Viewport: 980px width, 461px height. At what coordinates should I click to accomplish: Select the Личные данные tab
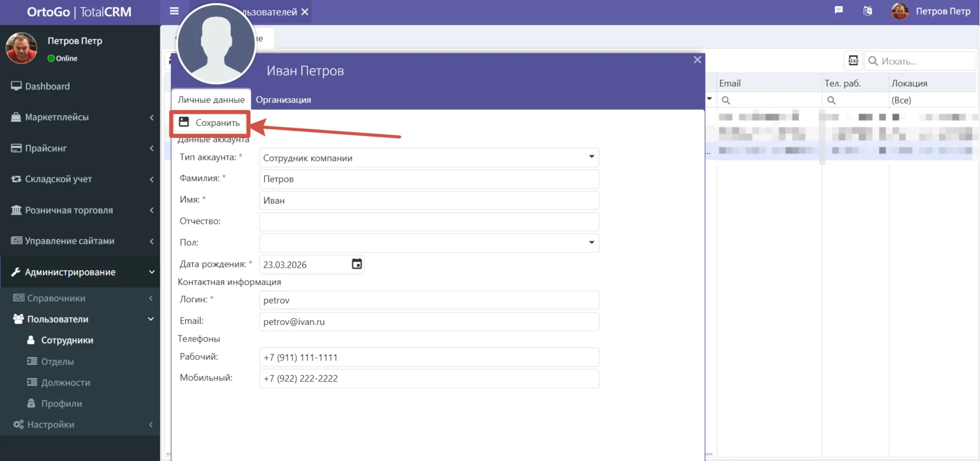[x=211, y=100]
